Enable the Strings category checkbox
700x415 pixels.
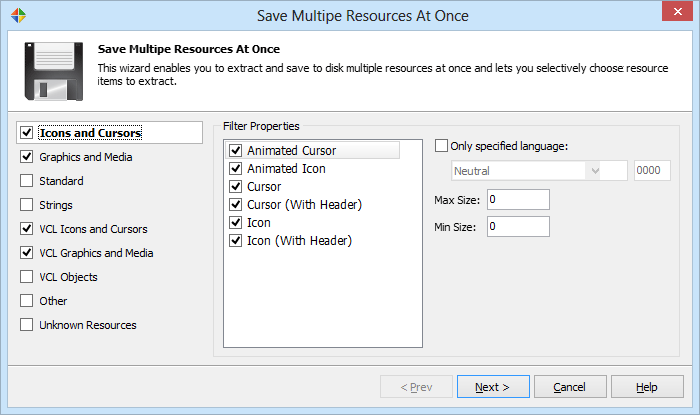(26, 205)
